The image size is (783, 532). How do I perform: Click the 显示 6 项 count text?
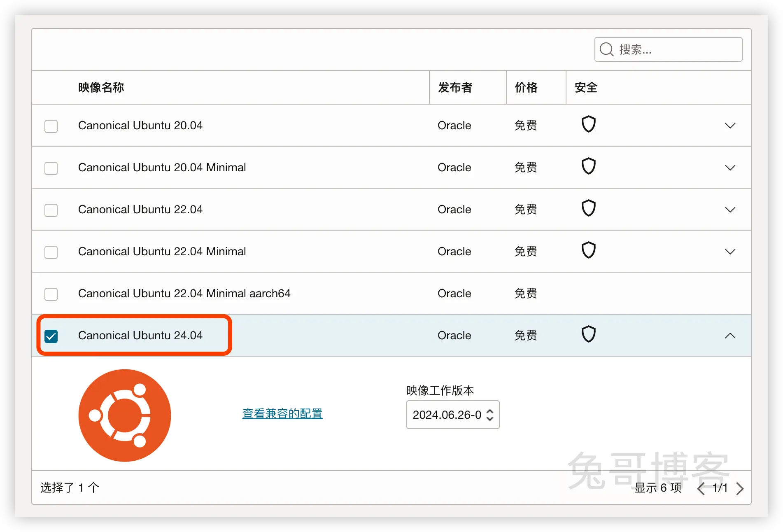(x=658, y=488)
